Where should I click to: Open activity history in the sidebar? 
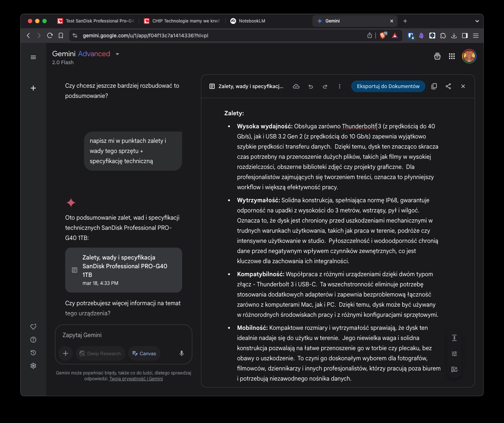(x=33, y=353)
